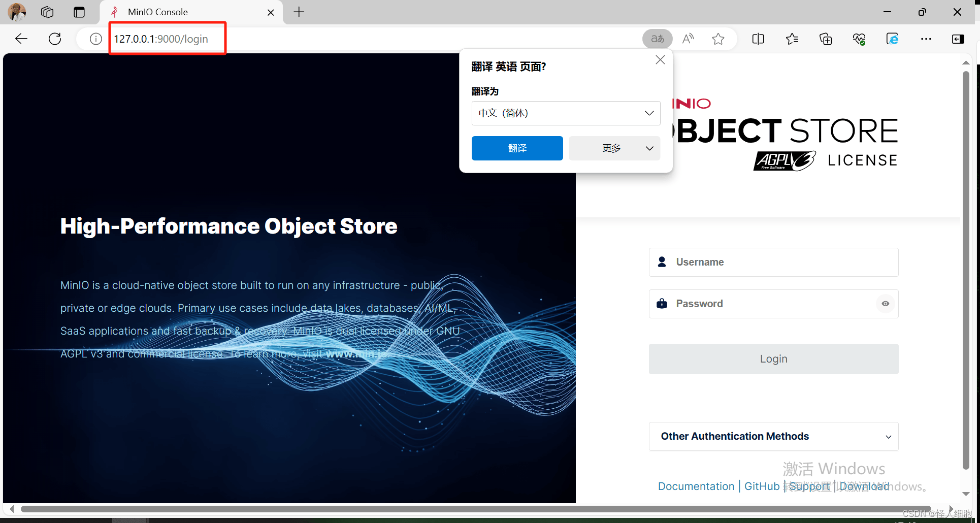Open the tab actions menu icon

click(79, 12)
